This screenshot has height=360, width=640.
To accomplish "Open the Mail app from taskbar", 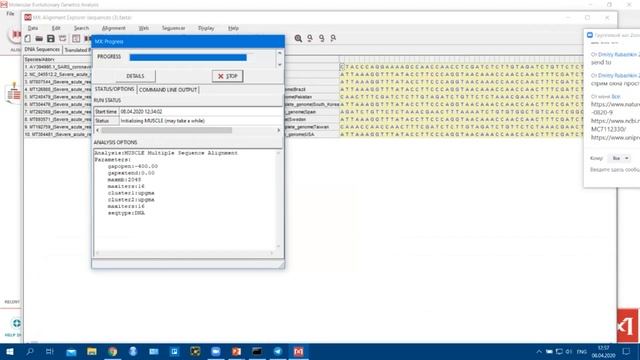I will pos(71,351).
